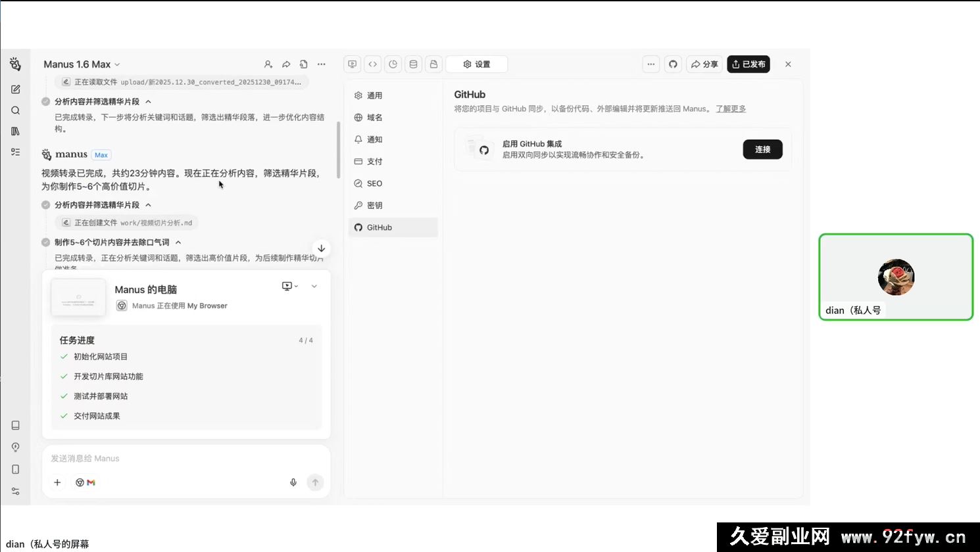Screen dimensions: 980x552
Task: Click the microphone icon in the message box
Action: click(293, 482)
